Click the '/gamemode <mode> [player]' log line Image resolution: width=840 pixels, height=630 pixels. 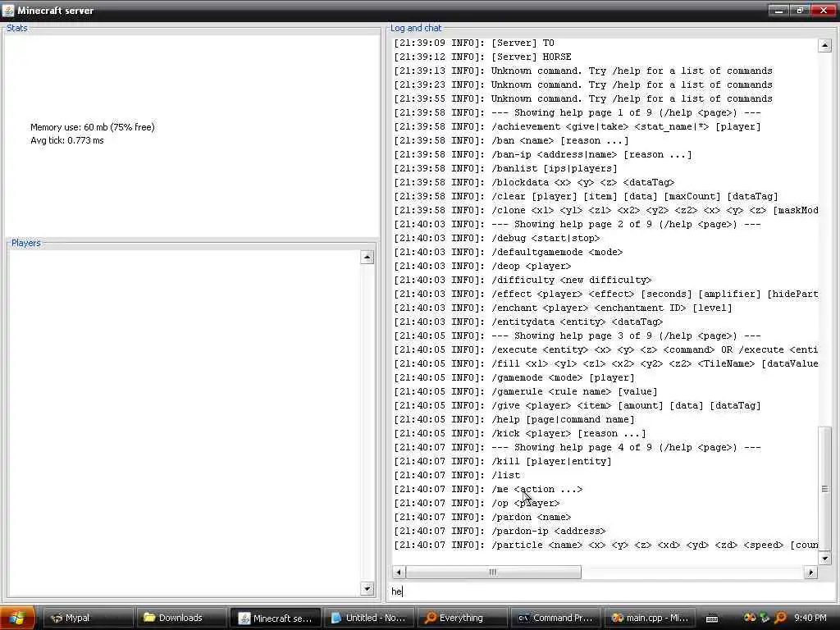[514, 377]
